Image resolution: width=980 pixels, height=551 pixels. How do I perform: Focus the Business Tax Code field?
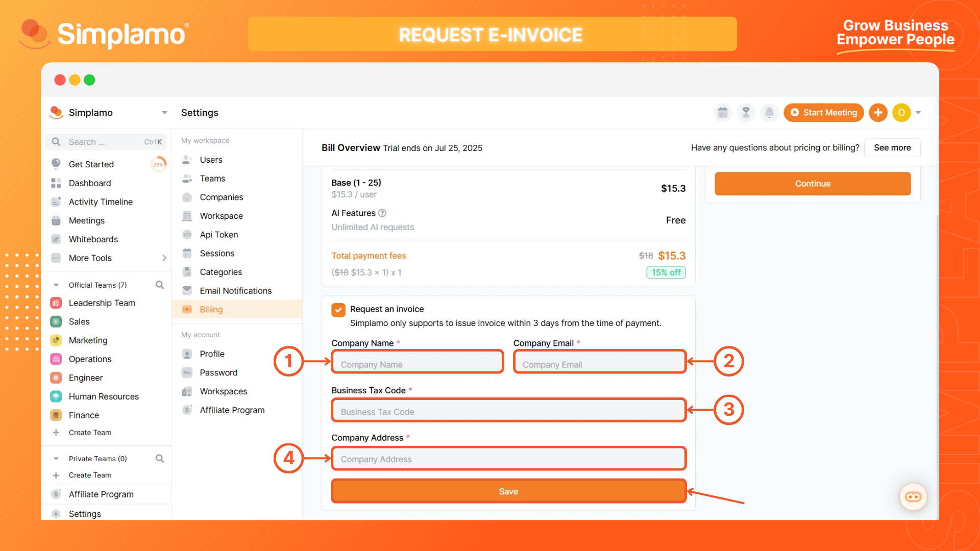[x=508, y=411]
